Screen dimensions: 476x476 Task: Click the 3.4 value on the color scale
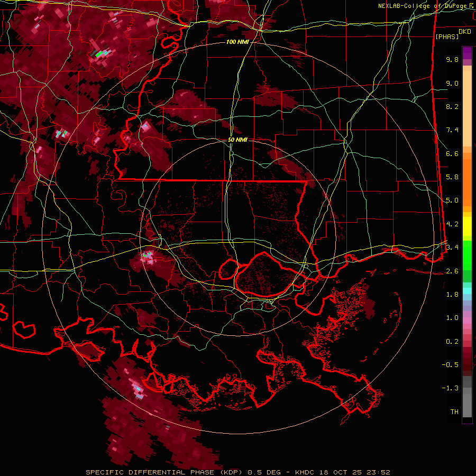click(452, 248)
